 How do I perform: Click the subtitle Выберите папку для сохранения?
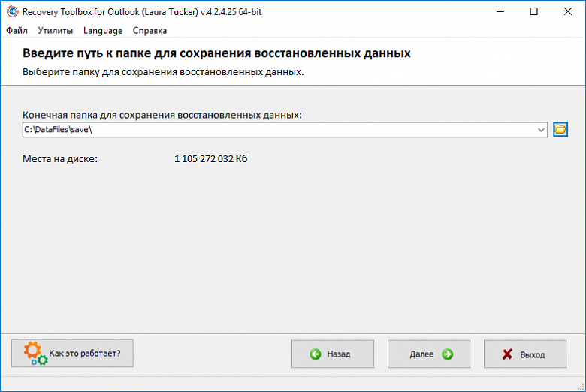click(x=163, y=72)
